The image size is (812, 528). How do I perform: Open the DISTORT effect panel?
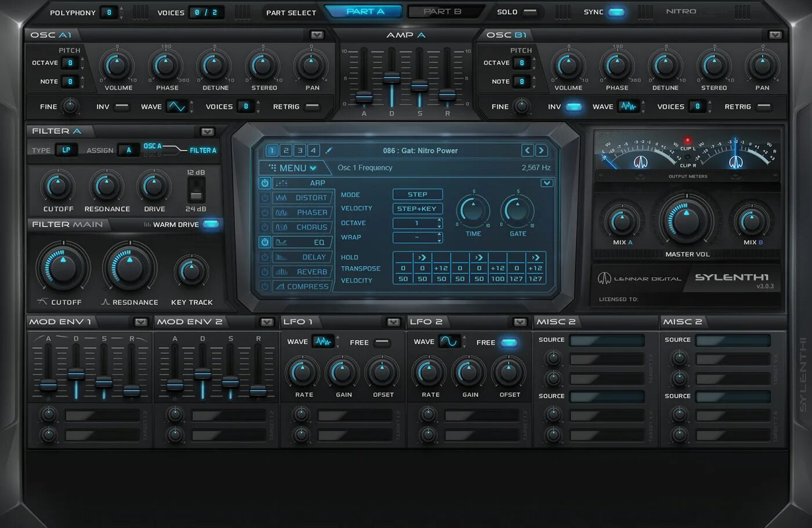[x=303, y=197]
